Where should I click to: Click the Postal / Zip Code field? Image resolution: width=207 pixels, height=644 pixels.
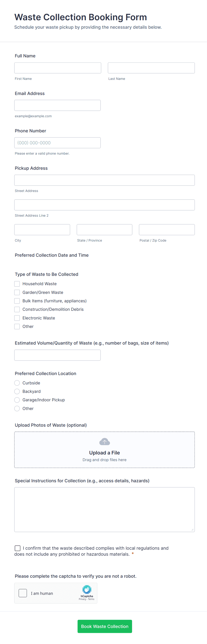coord(167,230)
